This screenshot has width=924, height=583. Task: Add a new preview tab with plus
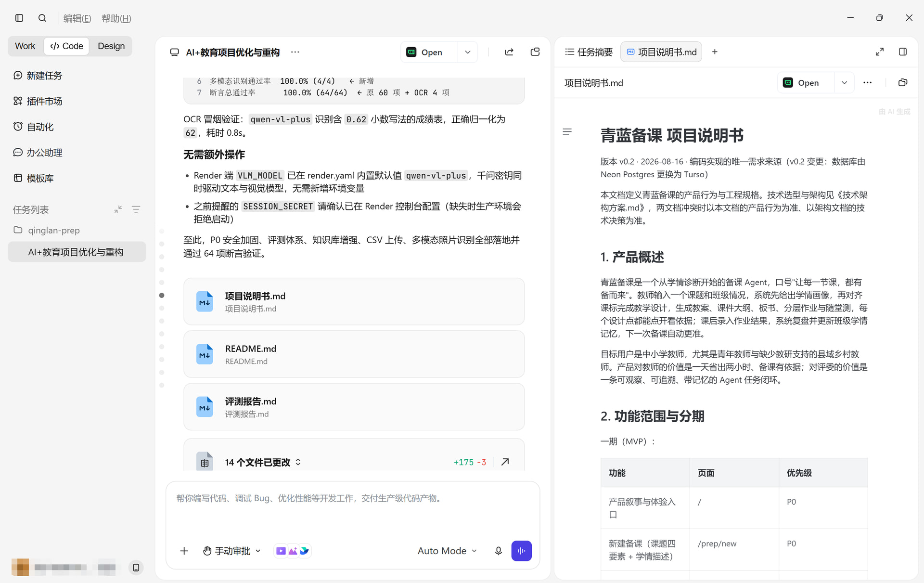pyautogui.click(x=715, y=52)
